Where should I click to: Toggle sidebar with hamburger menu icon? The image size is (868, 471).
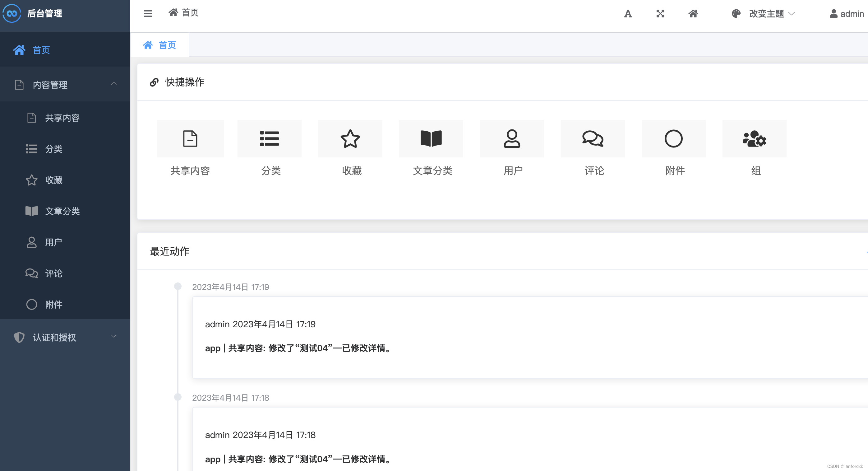148,13
